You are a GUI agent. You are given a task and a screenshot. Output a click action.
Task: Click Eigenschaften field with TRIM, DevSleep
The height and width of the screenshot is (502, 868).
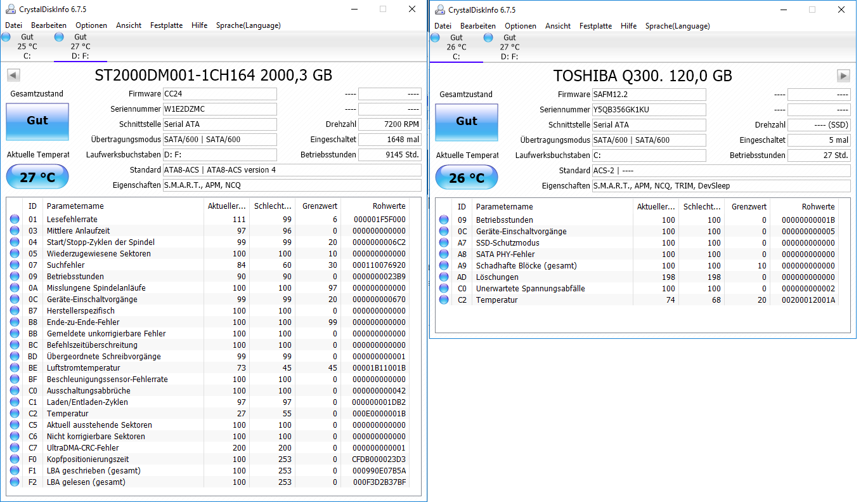click(721, 186)
